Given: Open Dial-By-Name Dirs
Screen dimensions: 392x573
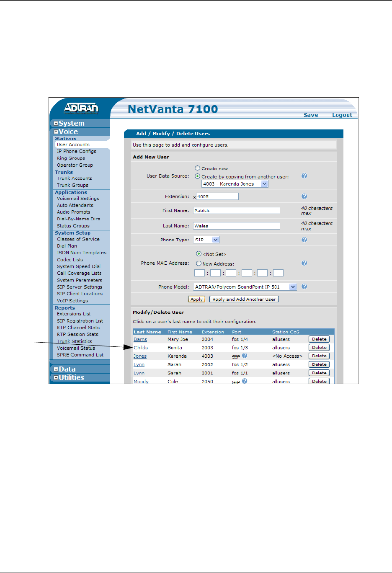Looking at the screenshot, I should tap(78, 219).
